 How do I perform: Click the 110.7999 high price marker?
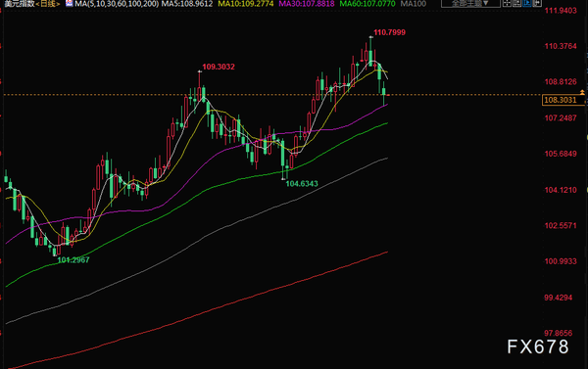point(389,32)
